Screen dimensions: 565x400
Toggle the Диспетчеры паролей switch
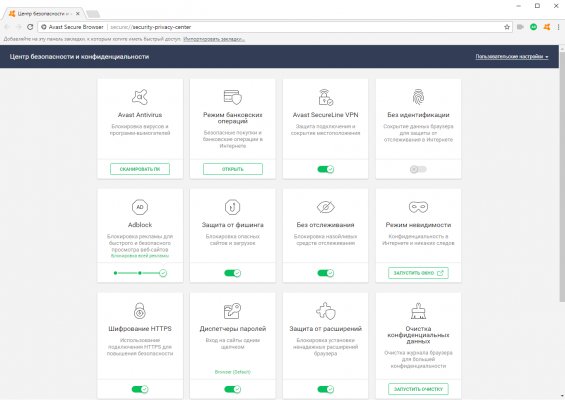(x=232, y=389)
